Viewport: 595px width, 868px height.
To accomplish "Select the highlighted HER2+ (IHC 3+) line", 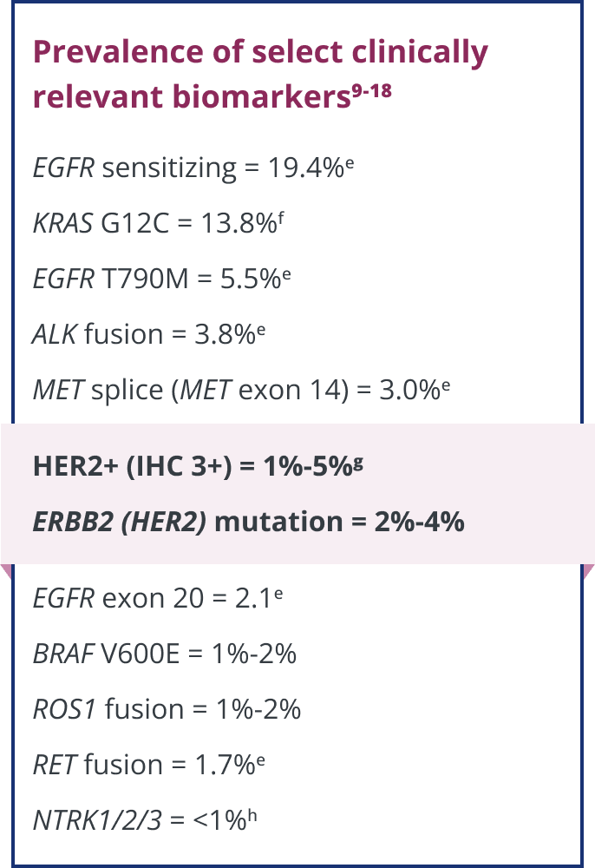I will [x=191, y=466].
